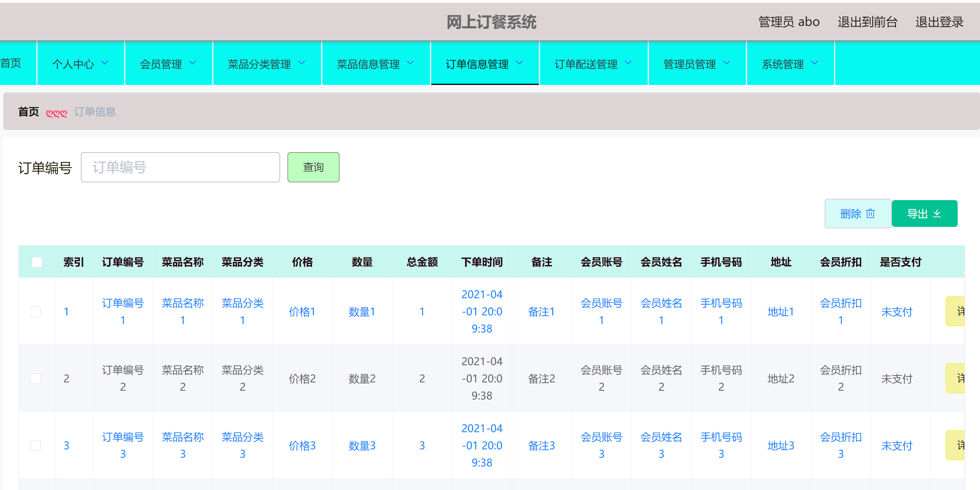Click the green 导出 export button
Viewport: 980px width, 490px height.
click(x=925, y=214)
